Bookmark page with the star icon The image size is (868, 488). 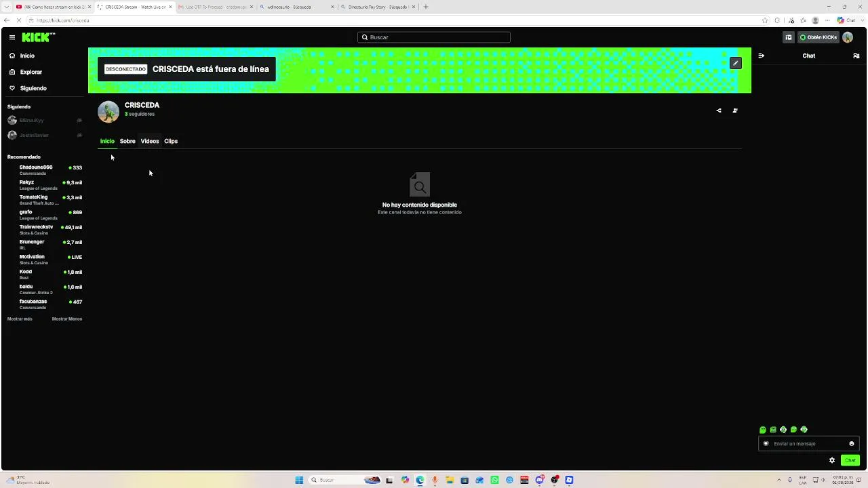pyautogui.click(x=765, y=20)
